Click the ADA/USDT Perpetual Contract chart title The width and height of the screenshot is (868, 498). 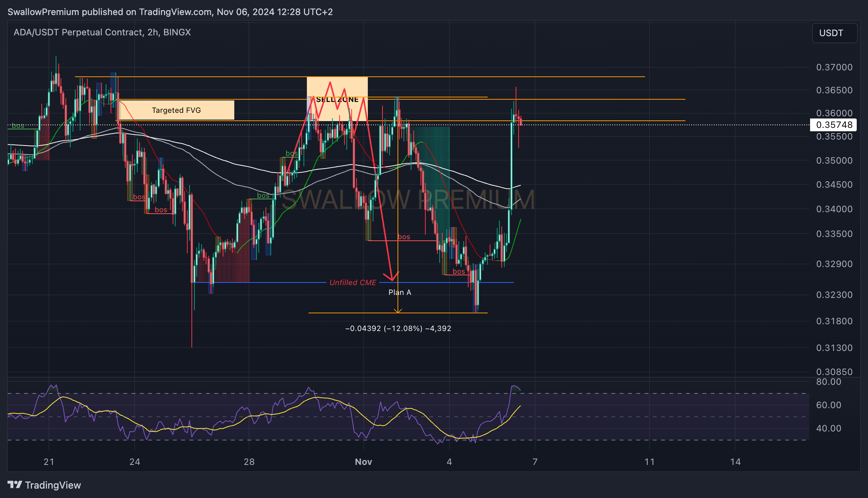[102, 32]
